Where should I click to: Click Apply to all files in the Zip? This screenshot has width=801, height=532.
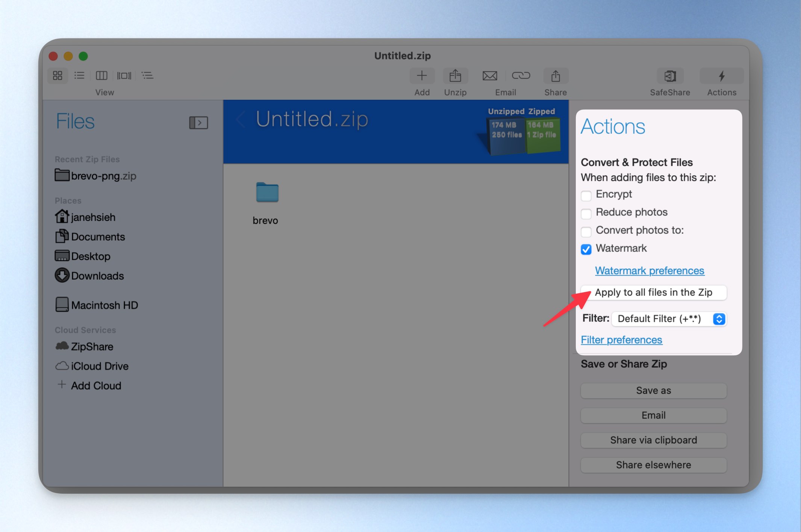click(654, 292)
